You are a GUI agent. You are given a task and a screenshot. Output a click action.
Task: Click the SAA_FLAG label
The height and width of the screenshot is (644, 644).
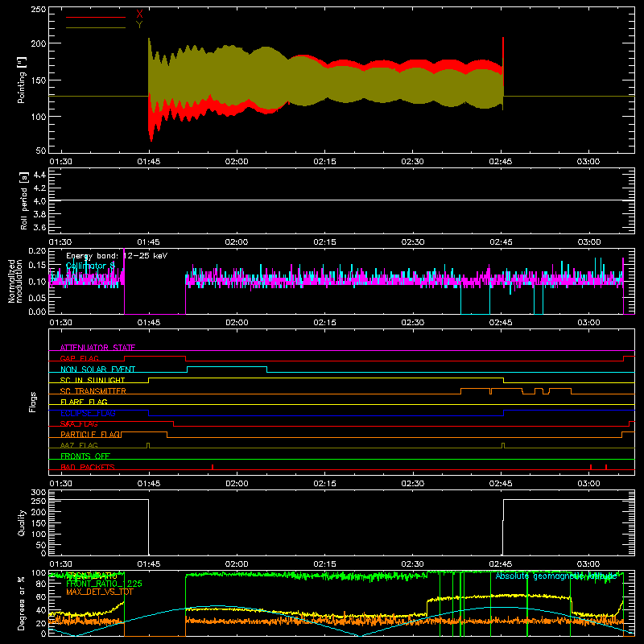click(x=79, y=423)
